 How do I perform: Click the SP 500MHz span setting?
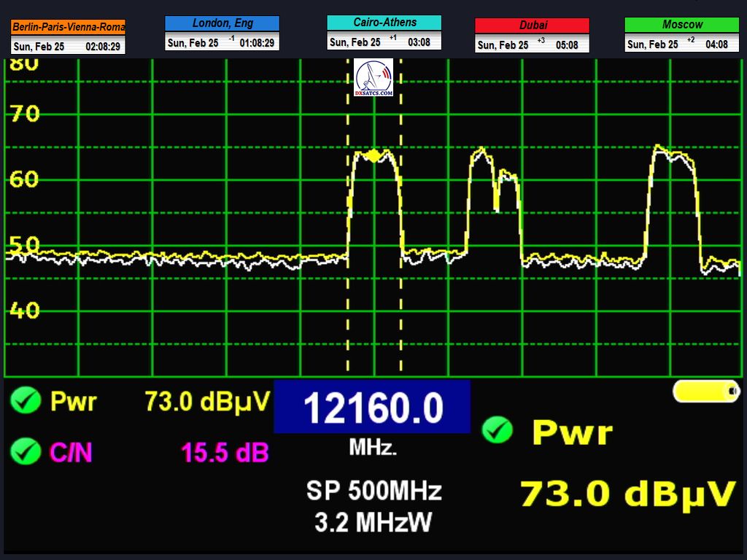click(373, 491)
